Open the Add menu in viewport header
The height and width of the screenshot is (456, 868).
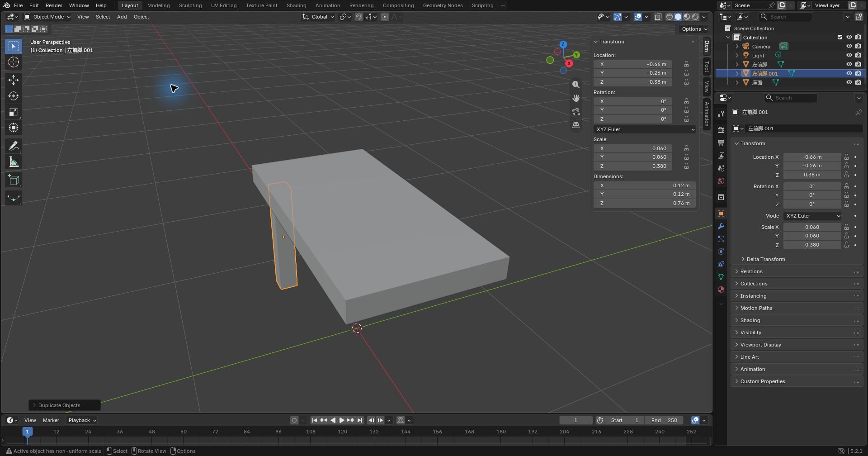point(122,17)
